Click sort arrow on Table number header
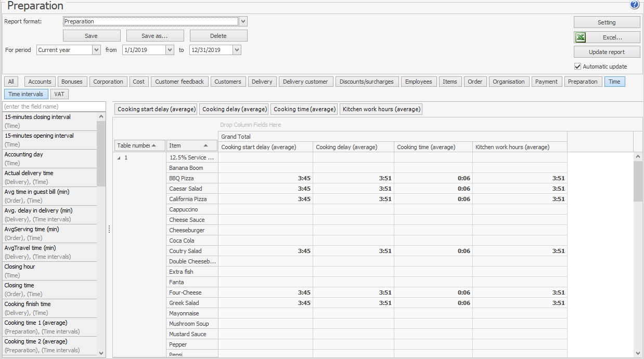 coord(153,145)
